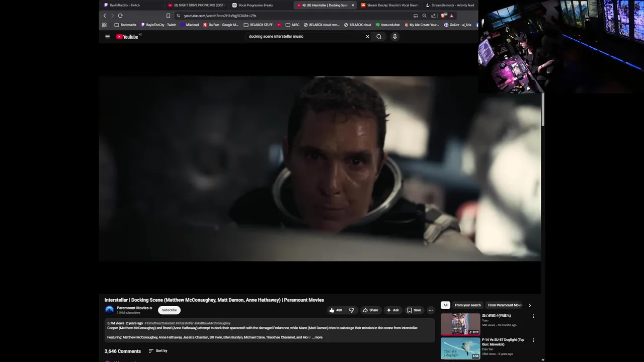This screenshot has width=644, height=362.
Task: Expand the description with ...more
Action: [317, 337]
